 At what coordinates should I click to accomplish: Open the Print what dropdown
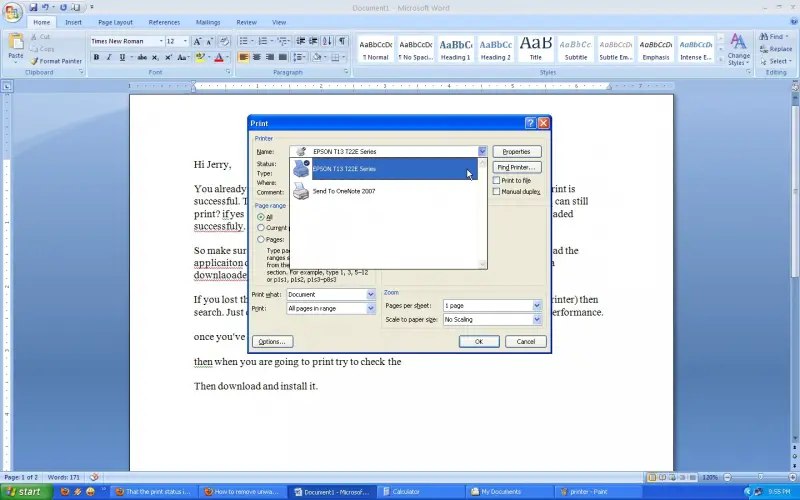tap(371, 294)
